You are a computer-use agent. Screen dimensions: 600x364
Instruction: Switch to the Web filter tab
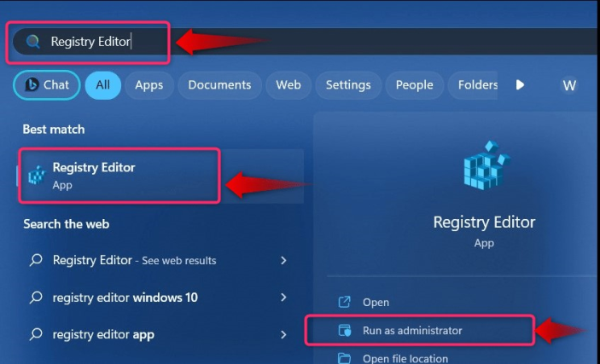click(x=288, y=85)
